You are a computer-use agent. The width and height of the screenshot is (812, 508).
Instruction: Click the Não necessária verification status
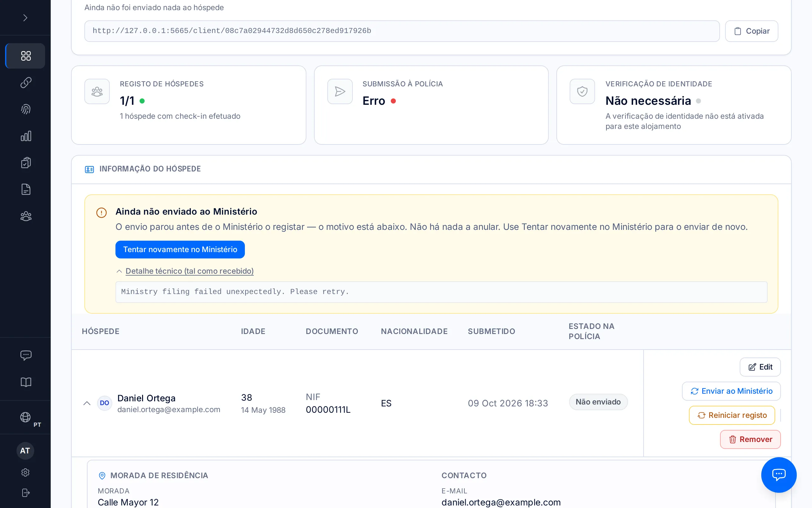(648, 101)
